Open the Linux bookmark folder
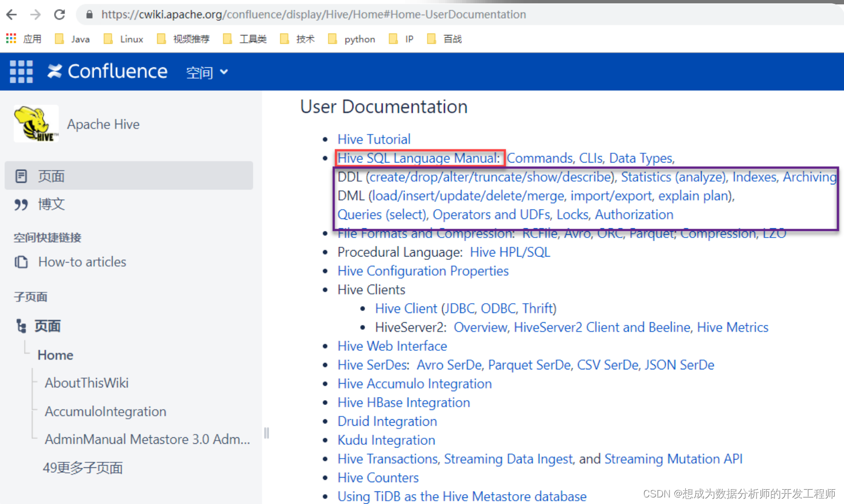 click(123, 39)
